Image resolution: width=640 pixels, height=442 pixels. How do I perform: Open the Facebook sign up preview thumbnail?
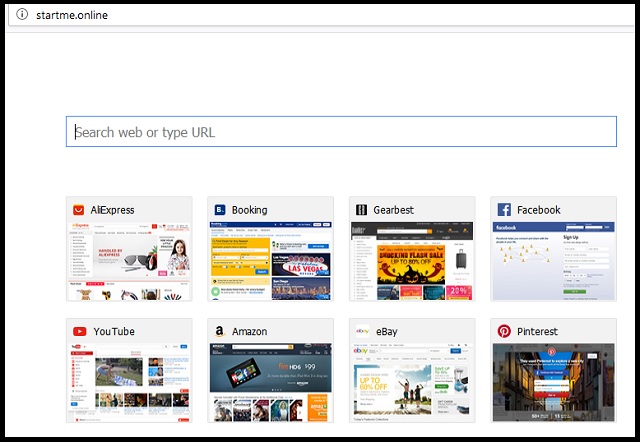(x=553, y=261)
